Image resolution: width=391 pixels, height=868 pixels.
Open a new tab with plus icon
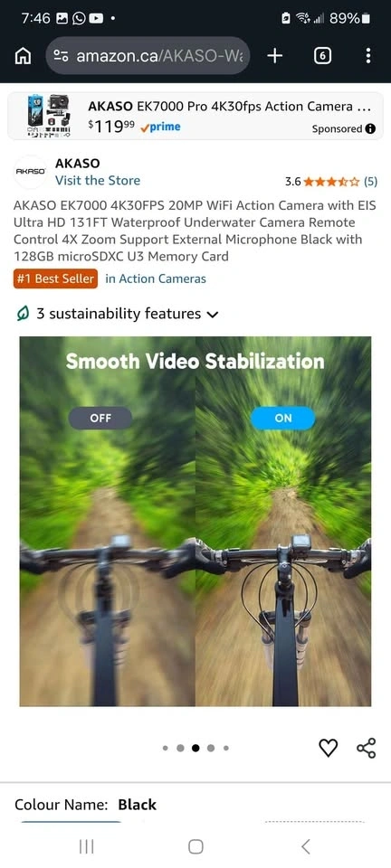click(x=275, y=56)
